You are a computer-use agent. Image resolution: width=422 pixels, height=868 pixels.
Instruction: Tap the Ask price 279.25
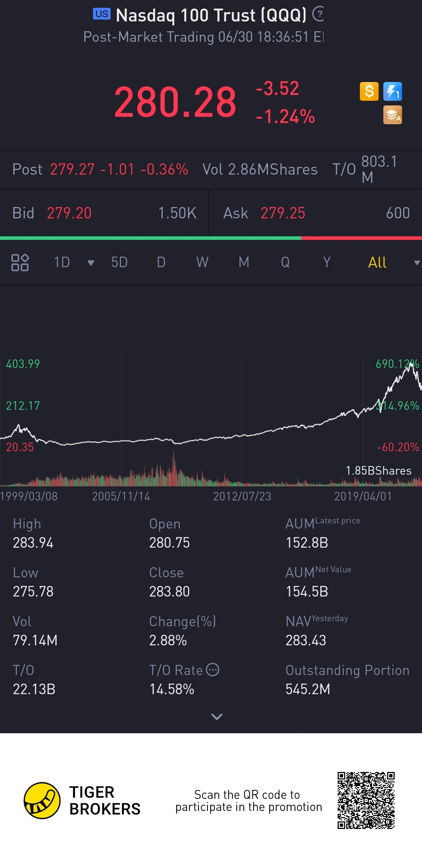point(283,213)
